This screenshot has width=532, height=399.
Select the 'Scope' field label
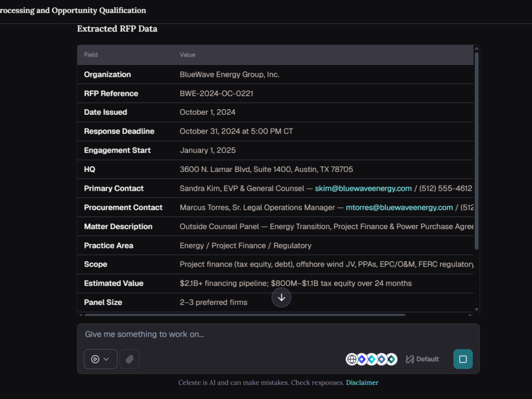96,264
